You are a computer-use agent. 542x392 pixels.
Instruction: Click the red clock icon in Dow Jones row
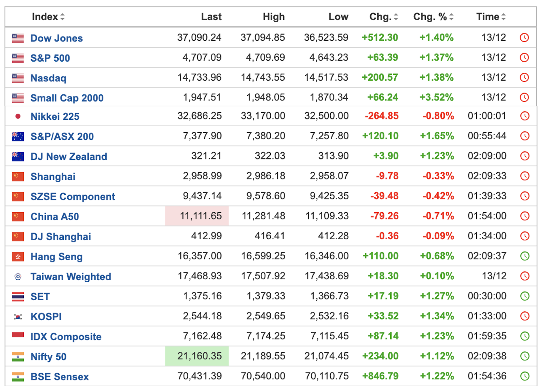tap(524, 38)
